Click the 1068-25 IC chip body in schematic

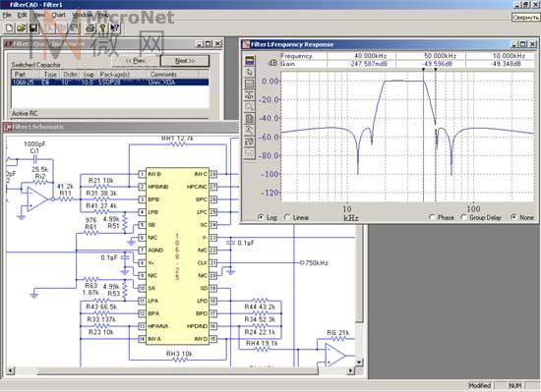[x=177, y=256]
